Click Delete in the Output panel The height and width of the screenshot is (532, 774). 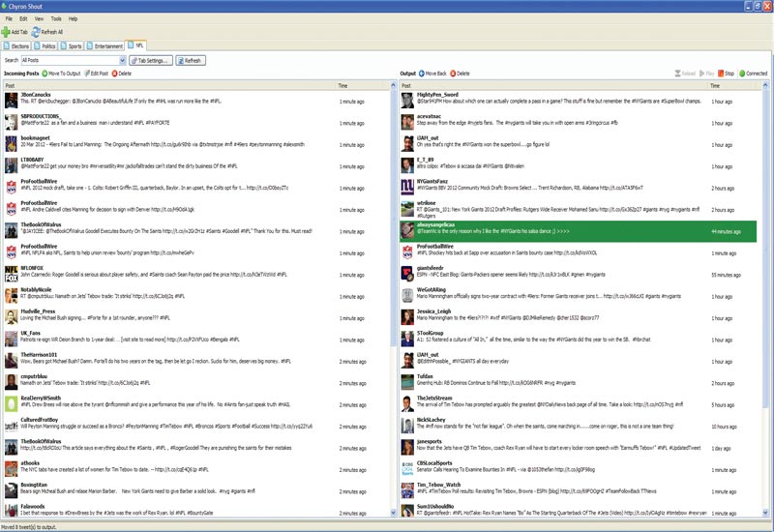pos(460,74)
